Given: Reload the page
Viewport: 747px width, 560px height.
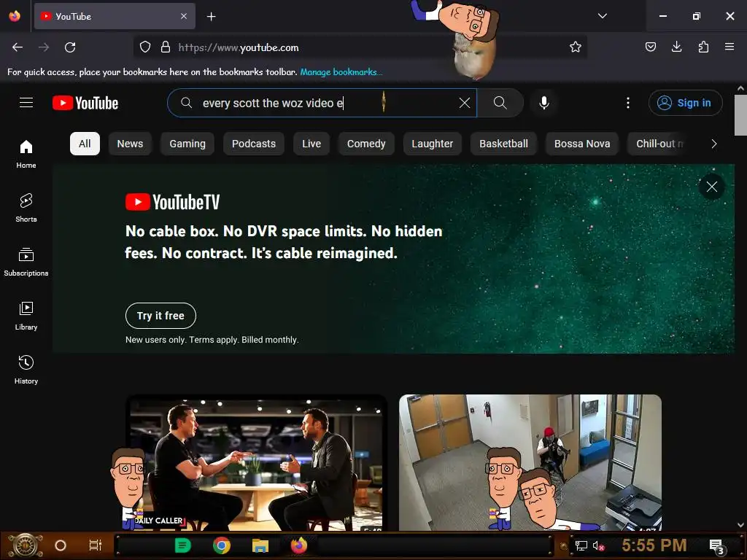Looking at the screenshot, I should 70,47.
